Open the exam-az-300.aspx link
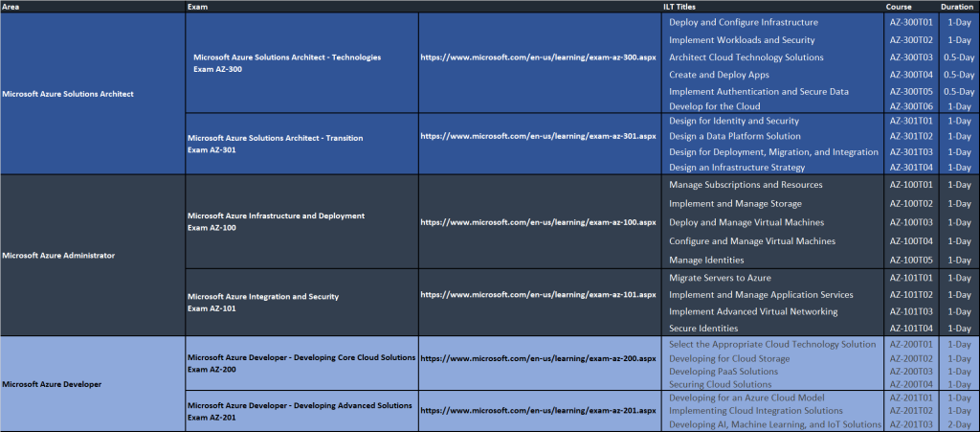 click(x=538, y=57)
